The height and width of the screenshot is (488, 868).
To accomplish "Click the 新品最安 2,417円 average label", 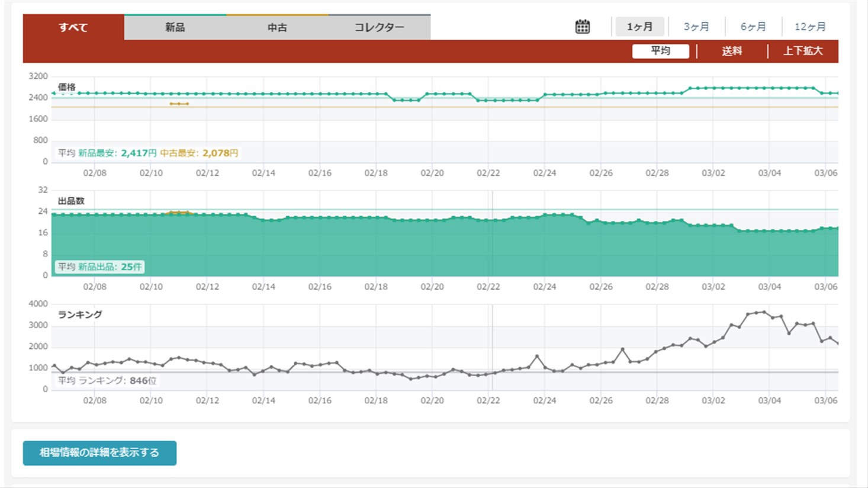I will [x=117, y=153].
